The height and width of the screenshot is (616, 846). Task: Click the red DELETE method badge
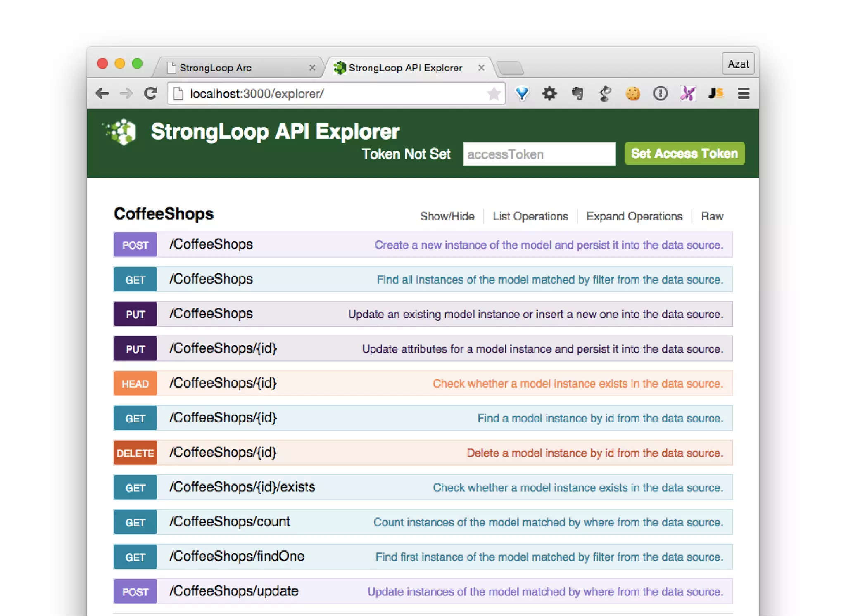point(135,453)
